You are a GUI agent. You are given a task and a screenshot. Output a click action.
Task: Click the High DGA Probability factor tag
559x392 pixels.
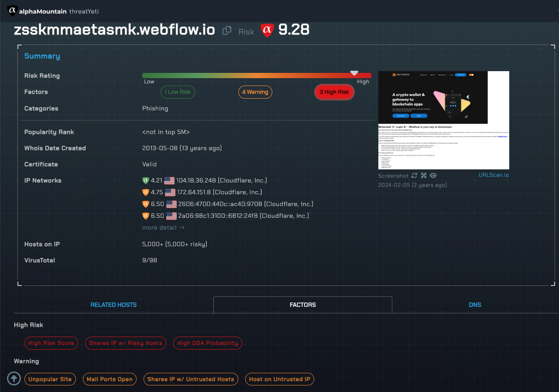208,343
